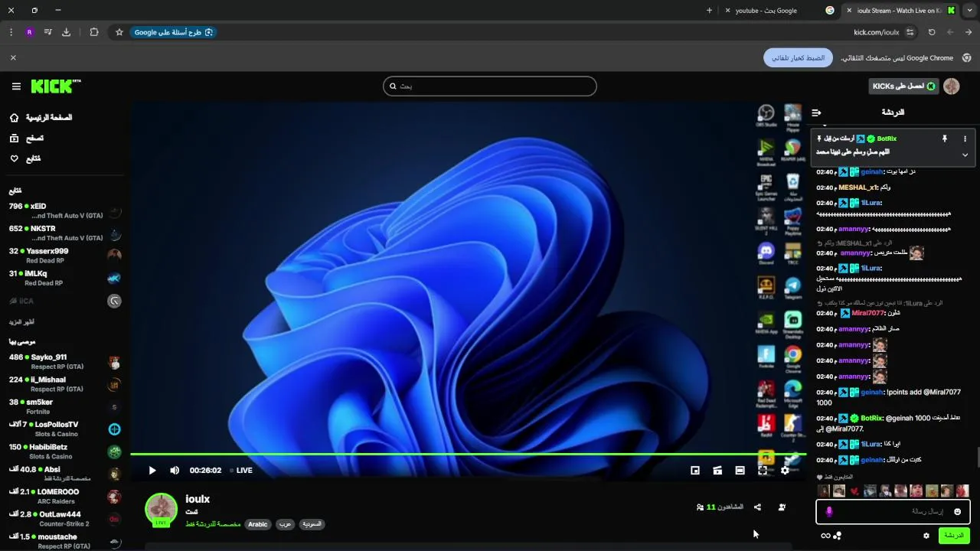Expand show more (أظهر المزيد) channels
Image resolution: width=980 pixels, height=551 pixels.
(21, 322)
